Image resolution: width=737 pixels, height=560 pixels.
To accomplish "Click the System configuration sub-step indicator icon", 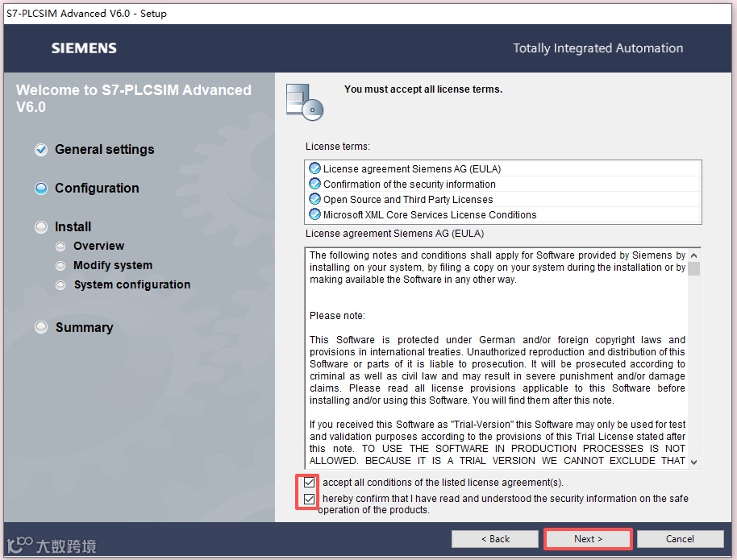I will click(x=60, y=285).
